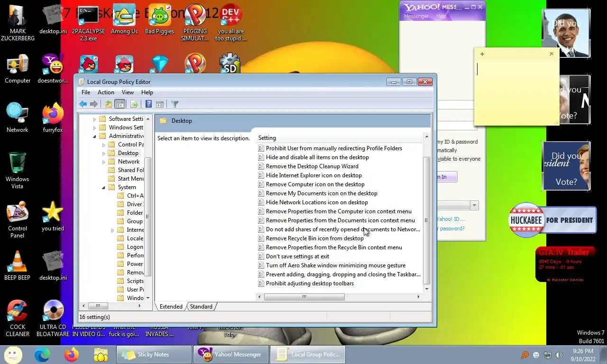Click the network tray icon
This screenshot has width=607, height=364.
click(548, 355)
